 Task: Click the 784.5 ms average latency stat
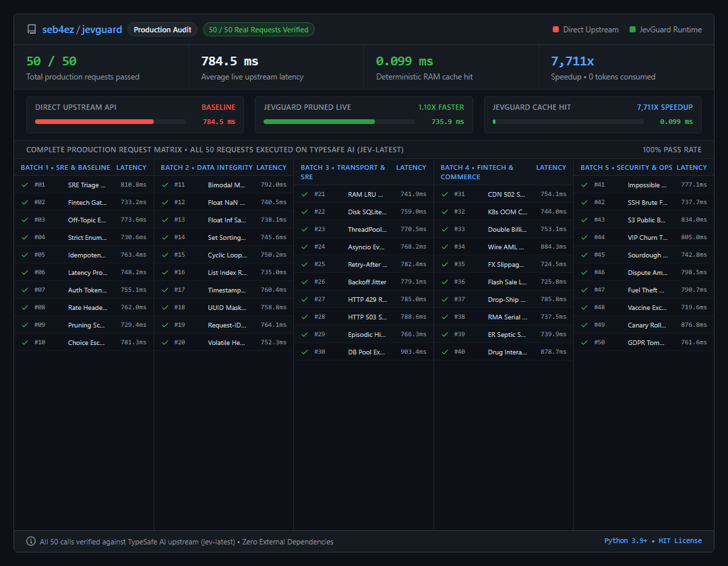tap(230, 61)
